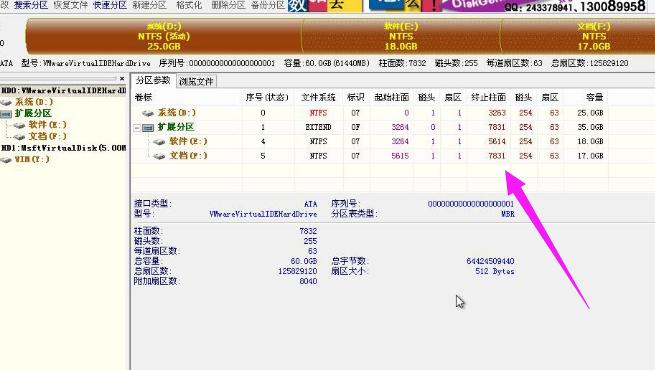
Task: Click the 总容量 value 60.0GB
Action: (304, 261)
